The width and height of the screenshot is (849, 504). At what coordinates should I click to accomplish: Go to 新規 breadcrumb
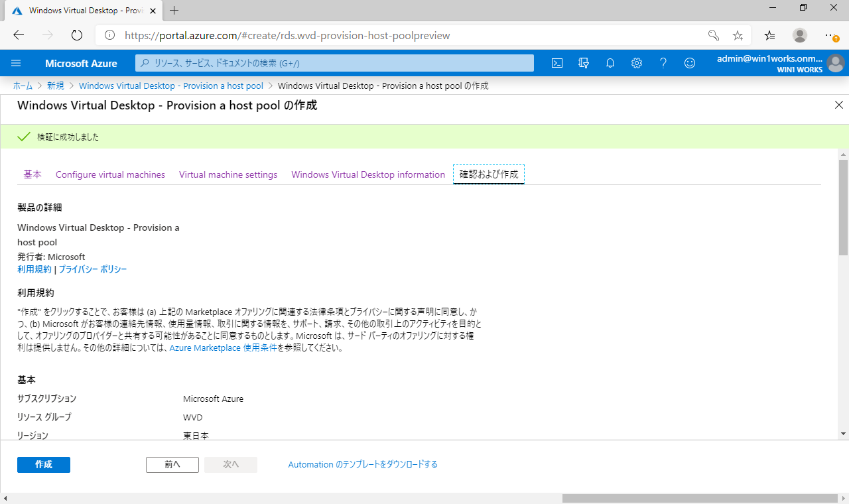[x=56, y=86]
